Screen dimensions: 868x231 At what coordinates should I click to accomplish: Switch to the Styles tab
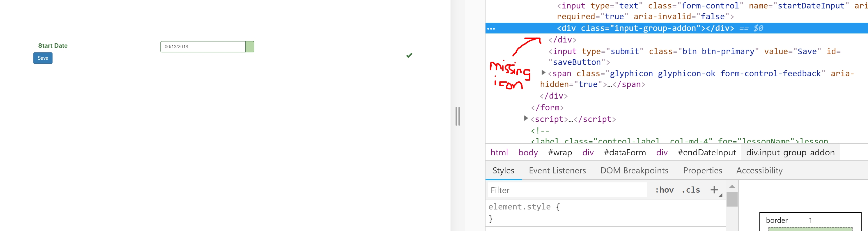click(x=503, y=171)
